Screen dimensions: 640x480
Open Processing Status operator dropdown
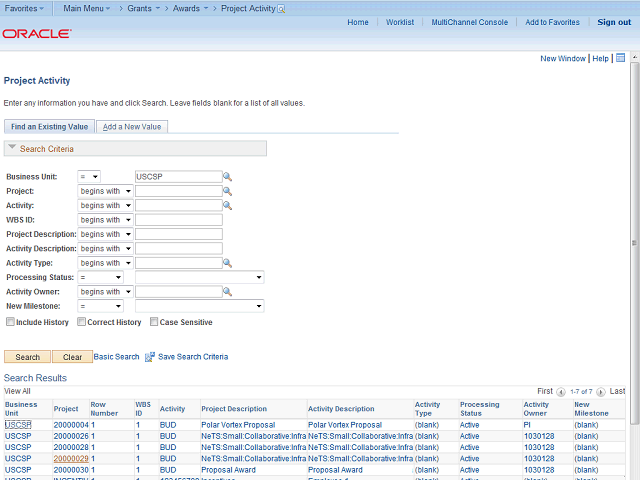(x=100, y=278)
